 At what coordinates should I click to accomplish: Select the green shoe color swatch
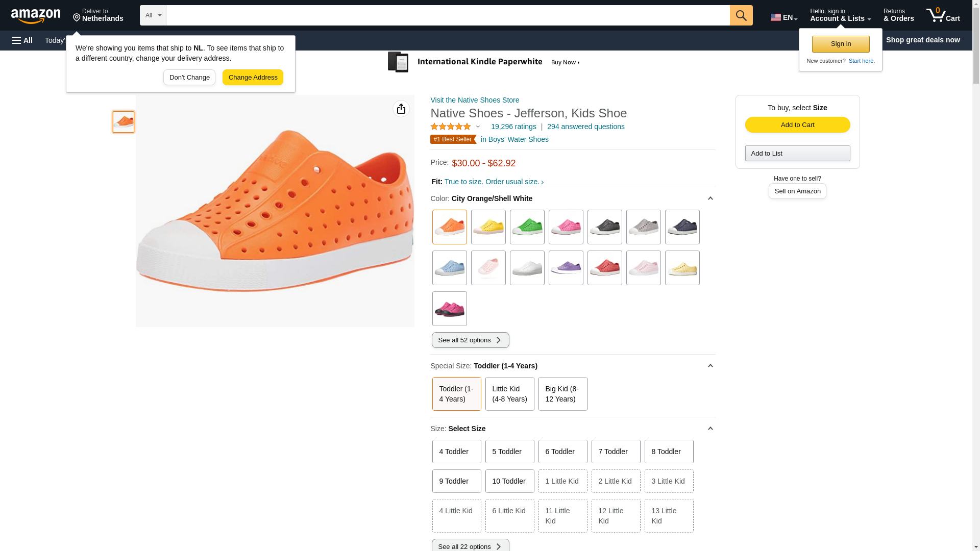(x=527, y=227)
